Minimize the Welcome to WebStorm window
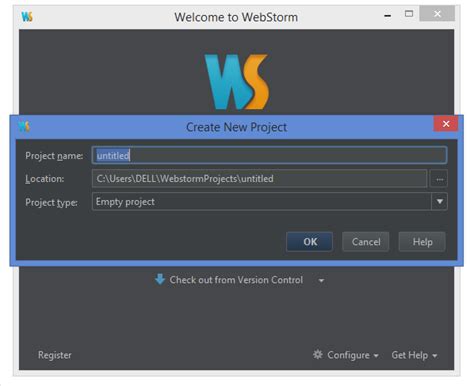The width and height of the screenshot is (474, 386). [x=388, y=15]
